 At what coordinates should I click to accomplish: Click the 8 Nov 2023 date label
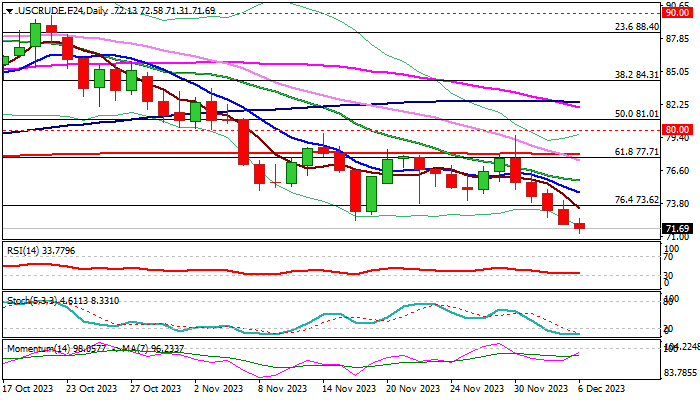click(x=282, y=388)
